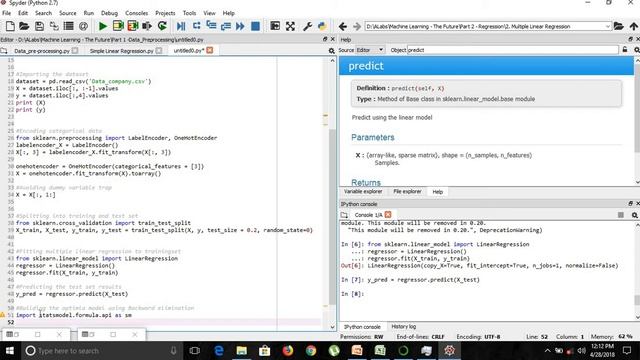Open the IPython console options gear
The image size is (640, 360).
coord(635,215)
